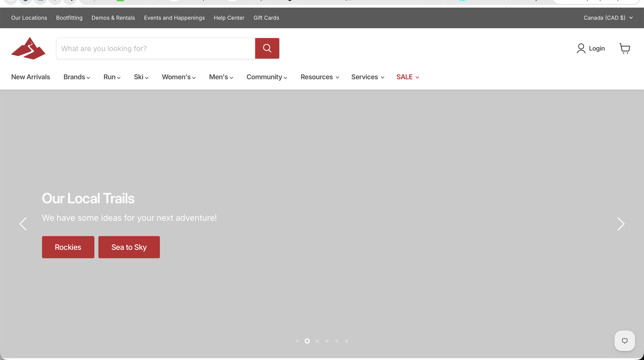Expand the Ski menu

coord(141,77)
